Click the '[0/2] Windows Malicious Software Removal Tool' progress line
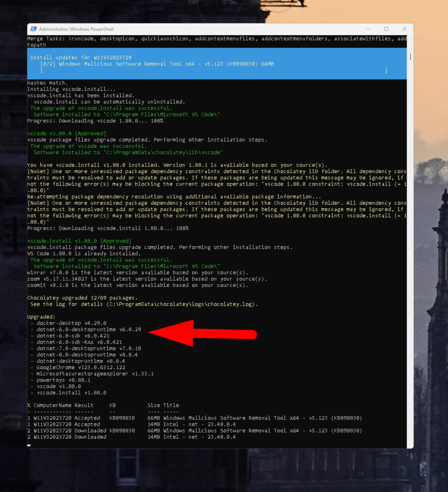This screenshot has height=492, width=448. [x=157, y=64]
